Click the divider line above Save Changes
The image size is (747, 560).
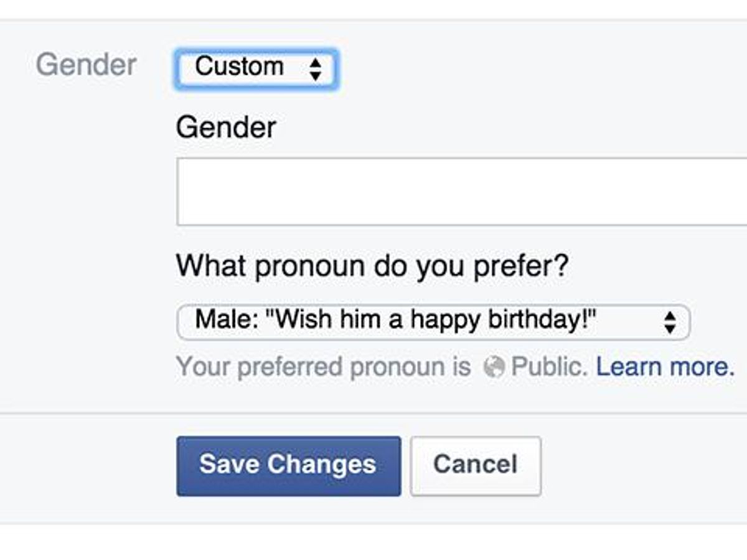374,413
